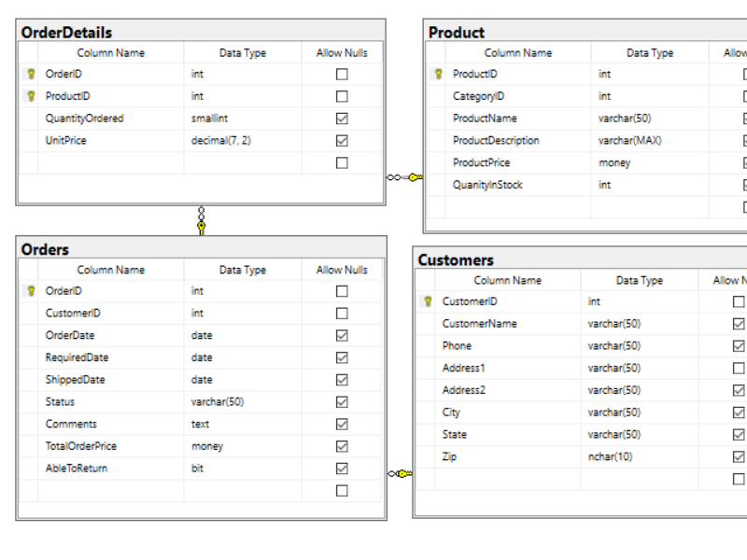Click the Data Type column header in Orders

point(242,270)
